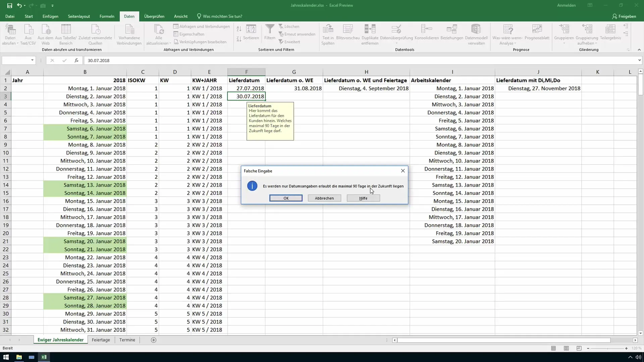Click the Undo arrow icon
Screen dimensions: 644x362
(19, 5)
